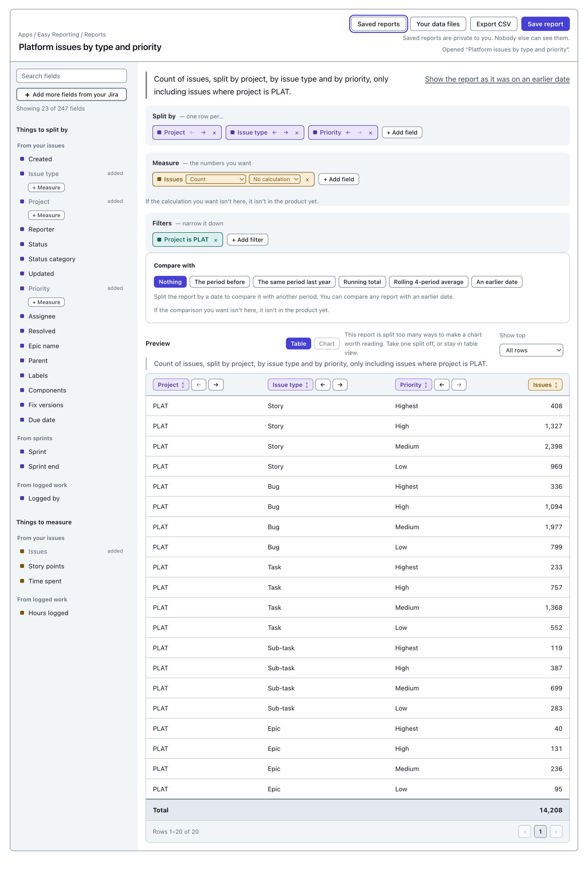Move Issue type split field left

tap(275, 132)
